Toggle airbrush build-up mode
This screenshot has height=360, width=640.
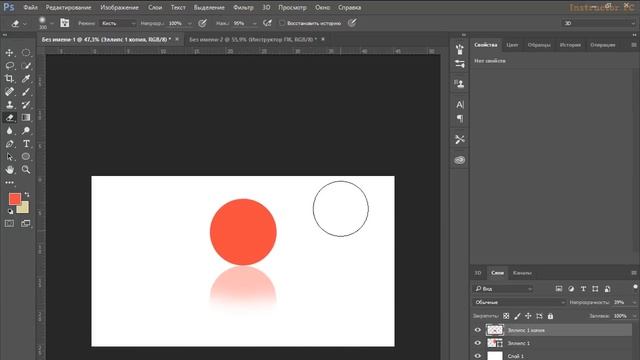[267, 23]
